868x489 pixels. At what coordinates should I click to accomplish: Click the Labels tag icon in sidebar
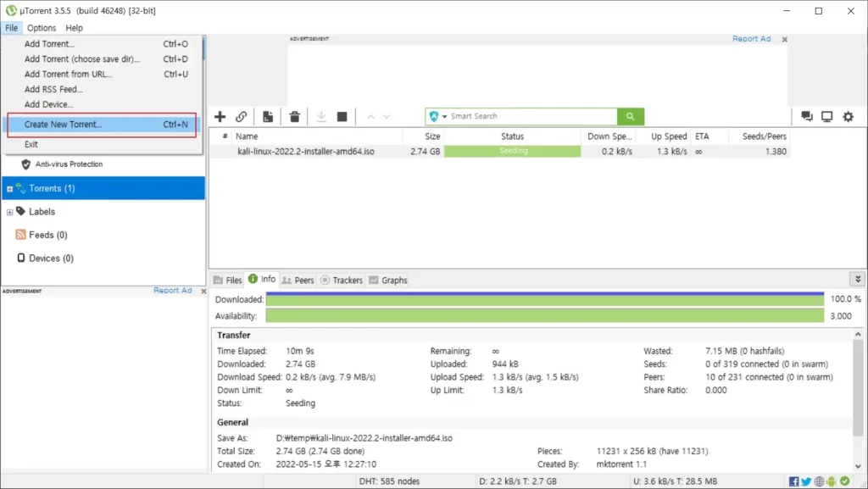tap(21, 211)
